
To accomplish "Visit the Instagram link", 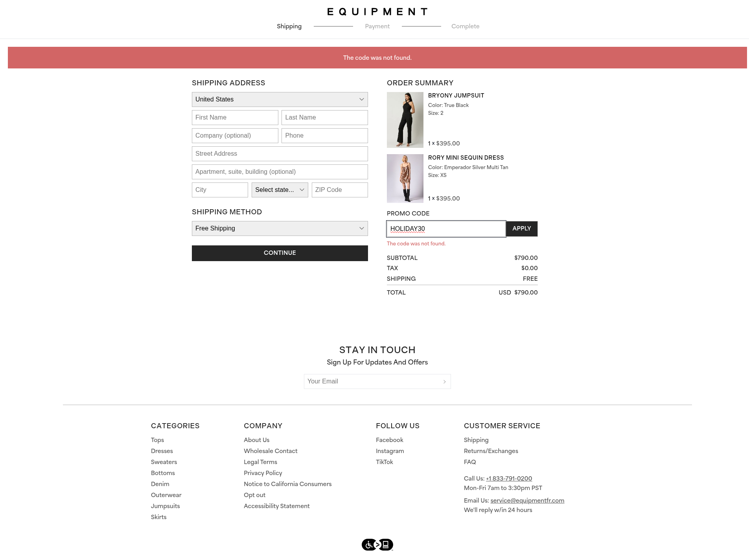I will tap(390, 451).
